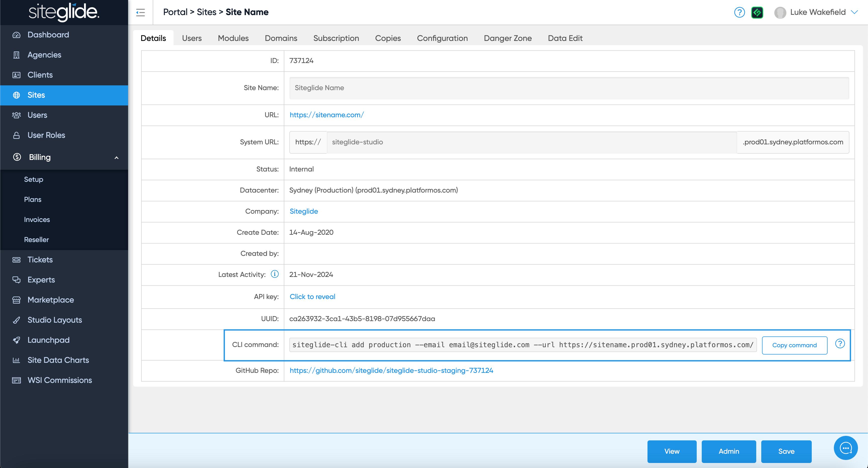Select the Details tab
This screenshot has height=468, width=868.
tap(153, 38)
